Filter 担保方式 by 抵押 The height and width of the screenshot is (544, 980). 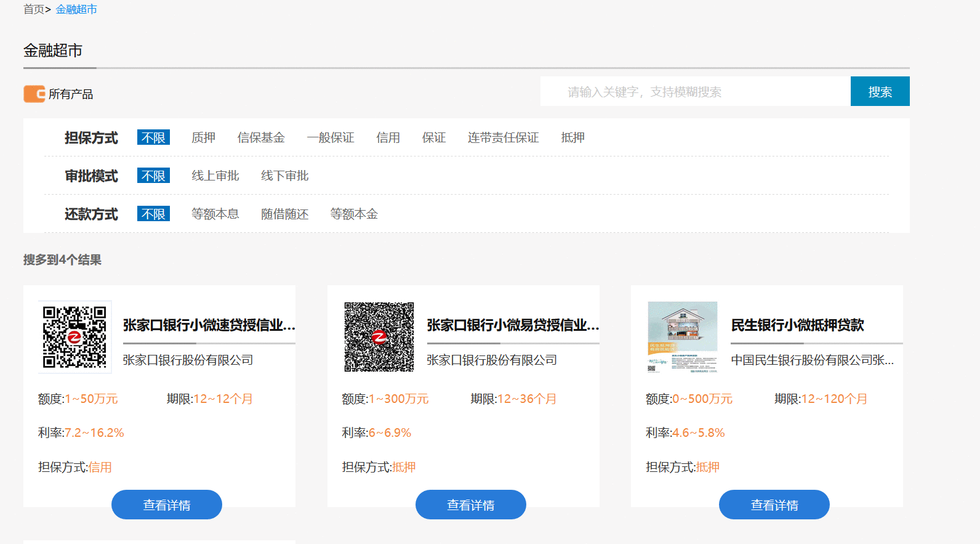click(573, 137)
